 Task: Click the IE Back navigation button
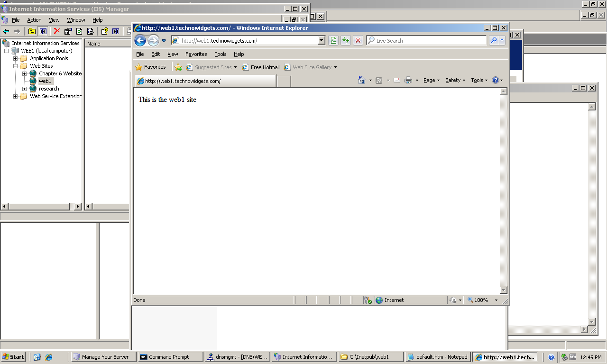point(140,41)
